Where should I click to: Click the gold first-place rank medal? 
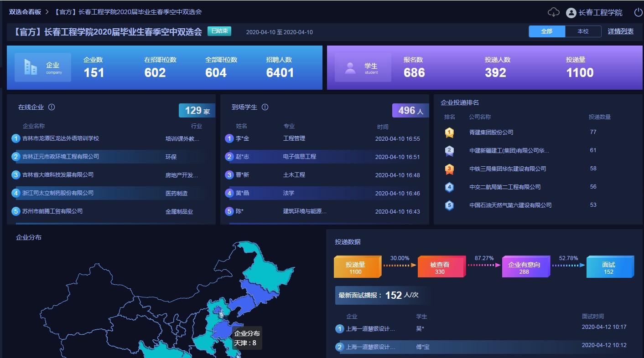pos(449,133)
